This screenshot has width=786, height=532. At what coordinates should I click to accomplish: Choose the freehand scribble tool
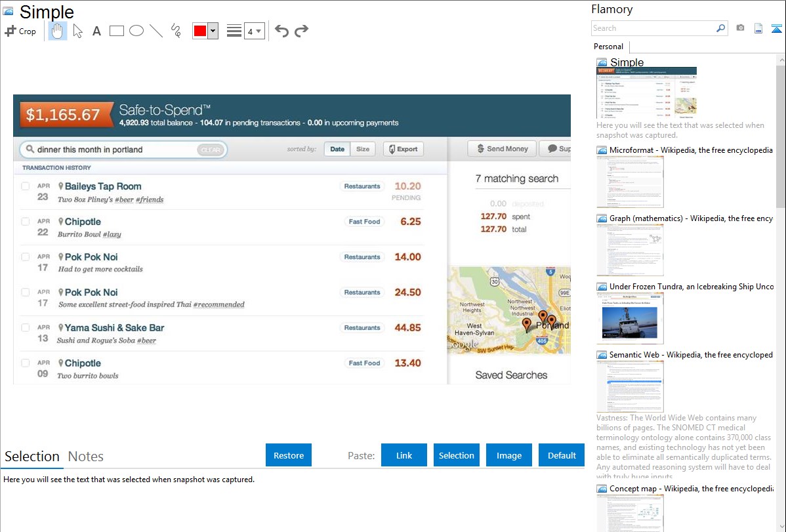(x=176, y=31)
